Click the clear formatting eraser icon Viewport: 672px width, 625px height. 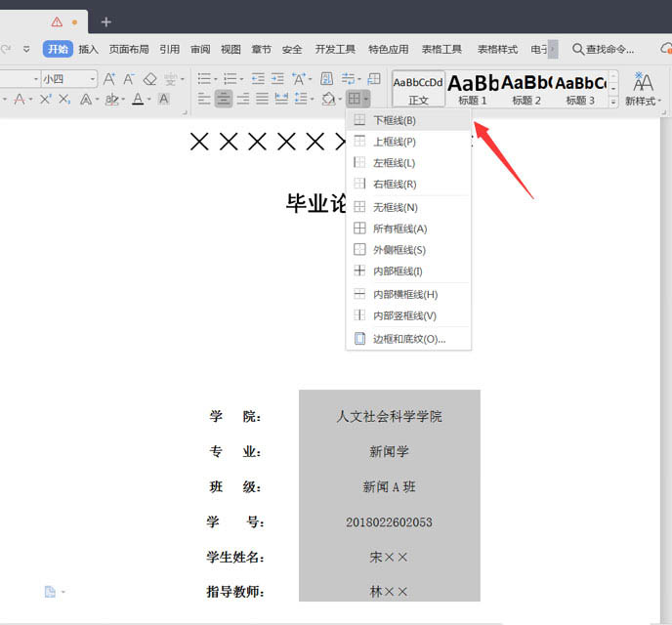(x=149, y=79)
